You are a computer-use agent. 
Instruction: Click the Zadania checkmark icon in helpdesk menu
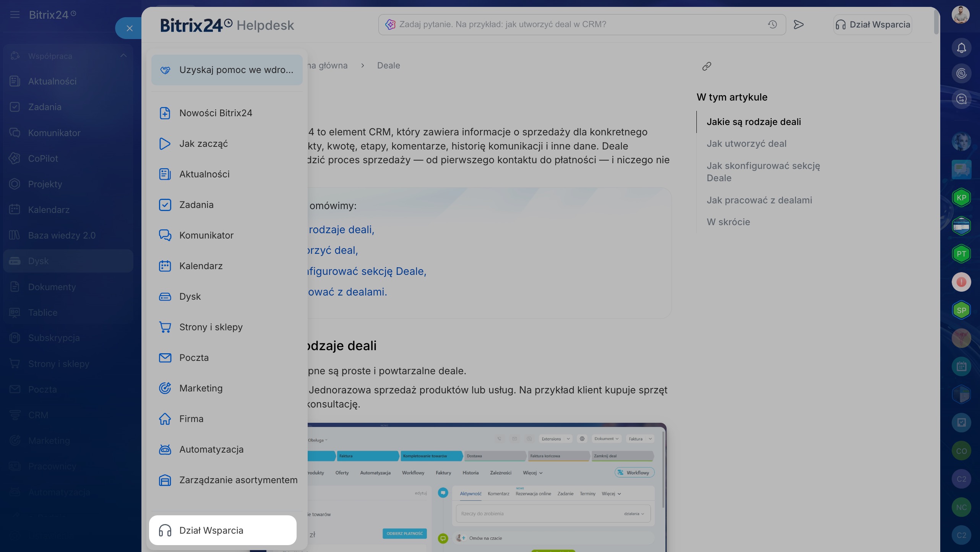165,205
